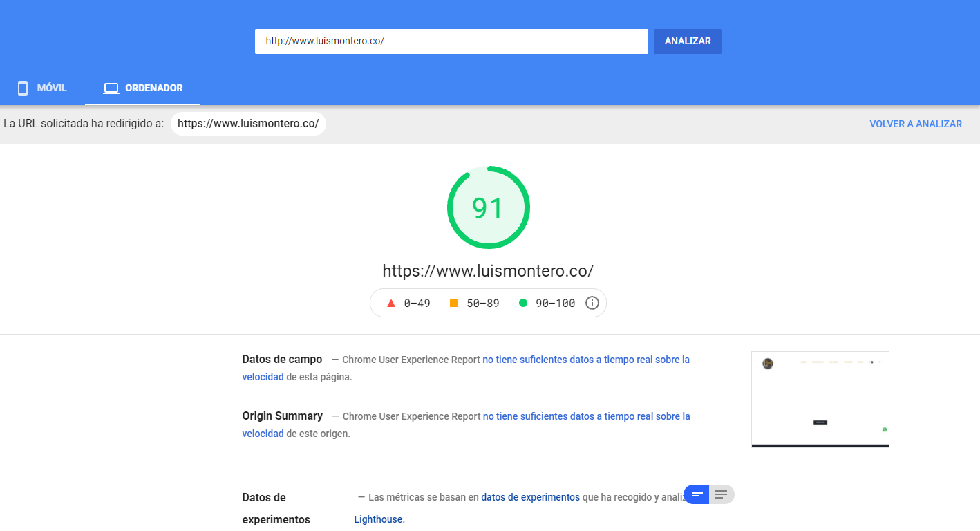The height and width of the screenshot is (531, 980).
Task: Click the redirected URL chip https://www.luismontero.co/
Action: click(248, 124)
